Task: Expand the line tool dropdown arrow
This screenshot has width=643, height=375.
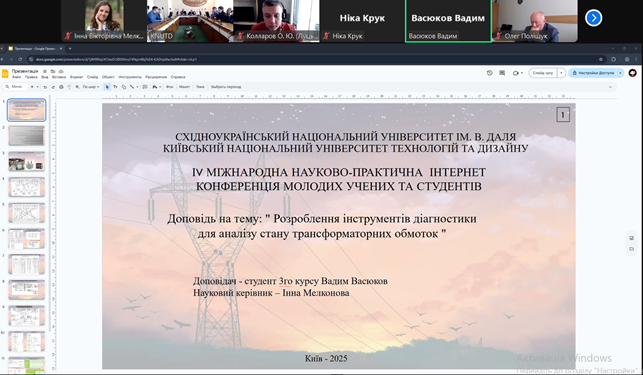Action: (x=137, y=87)
